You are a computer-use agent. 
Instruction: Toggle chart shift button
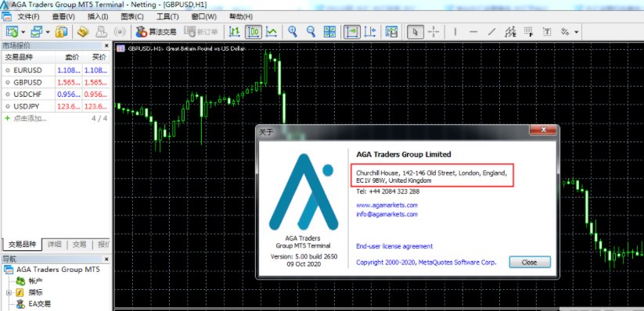[x=370, y=31]
